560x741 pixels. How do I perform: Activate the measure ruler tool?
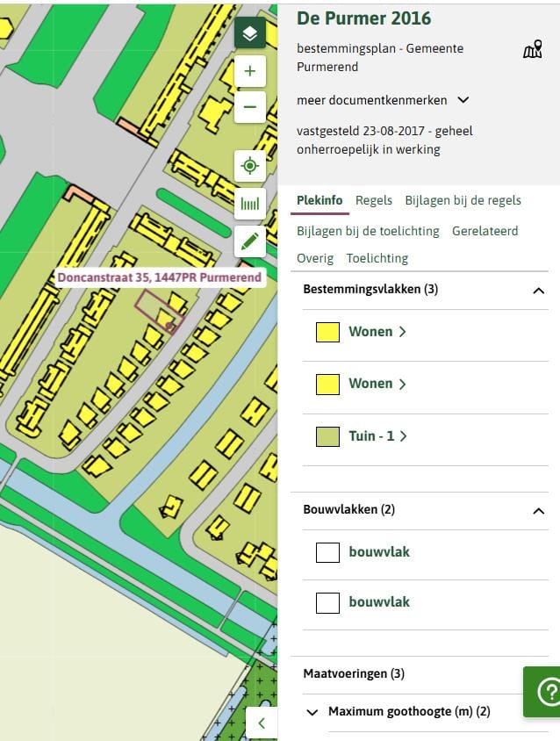click(250, 204)
